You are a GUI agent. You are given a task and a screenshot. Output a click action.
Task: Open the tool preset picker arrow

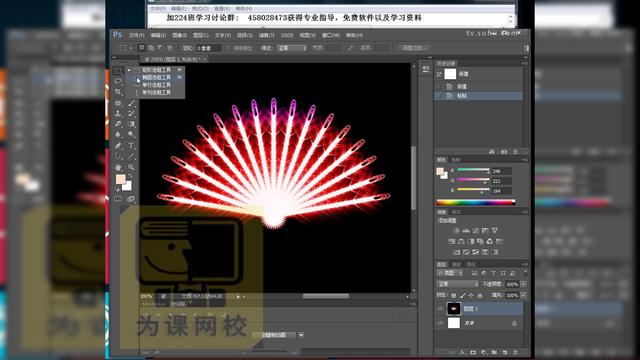(x=131, y=48)
